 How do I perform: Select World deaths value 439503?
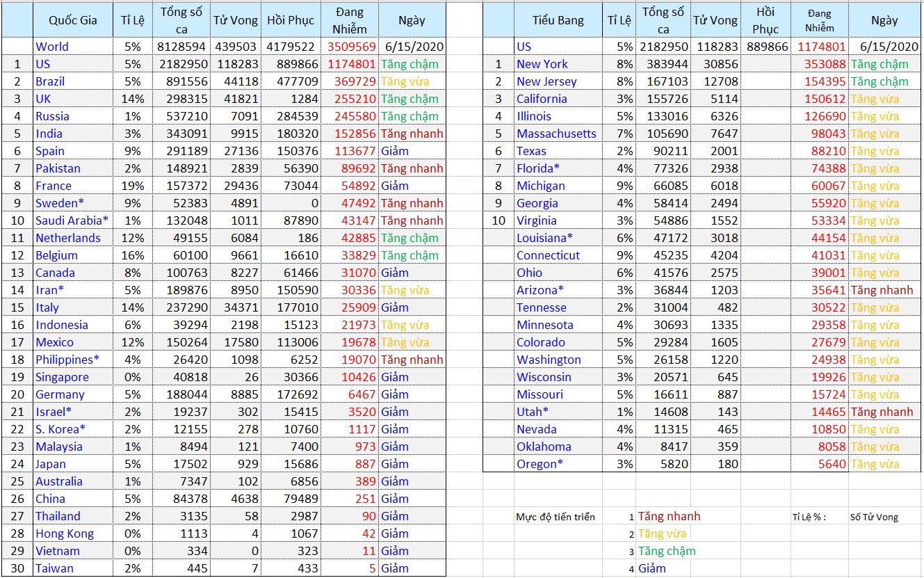tap(237, 47)
